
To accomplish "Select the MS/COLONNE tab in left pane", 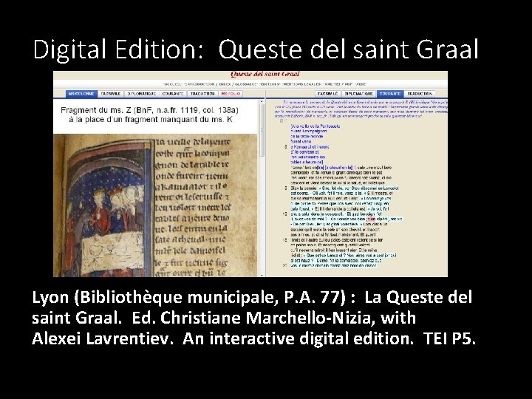I will pyautogui.click(x=81, y=94).
